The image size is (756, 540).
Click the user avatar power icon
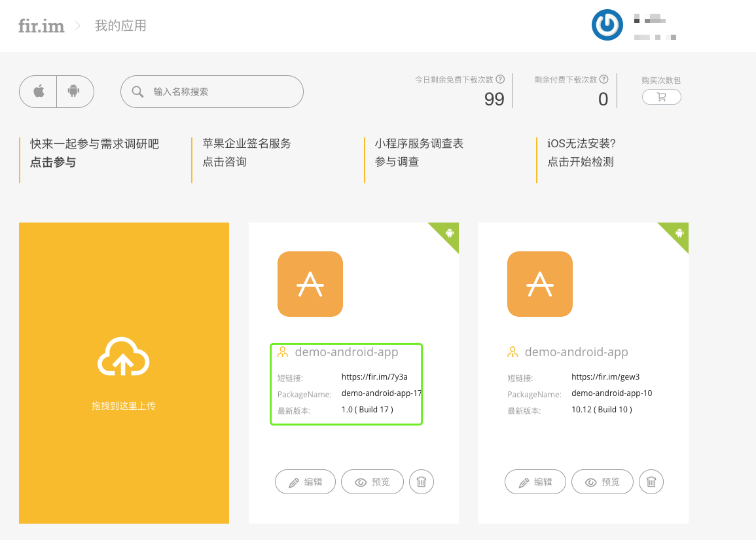[607, 26]
